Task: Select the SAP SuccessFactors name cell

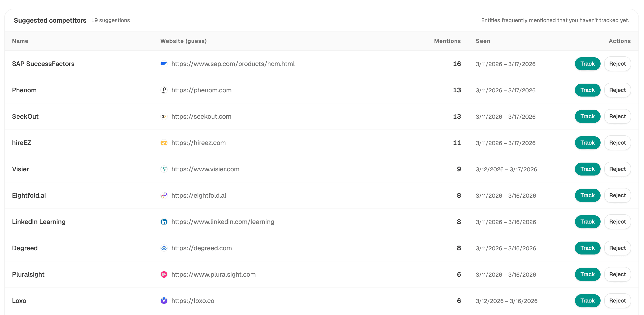Action: (x=43, y=64)
